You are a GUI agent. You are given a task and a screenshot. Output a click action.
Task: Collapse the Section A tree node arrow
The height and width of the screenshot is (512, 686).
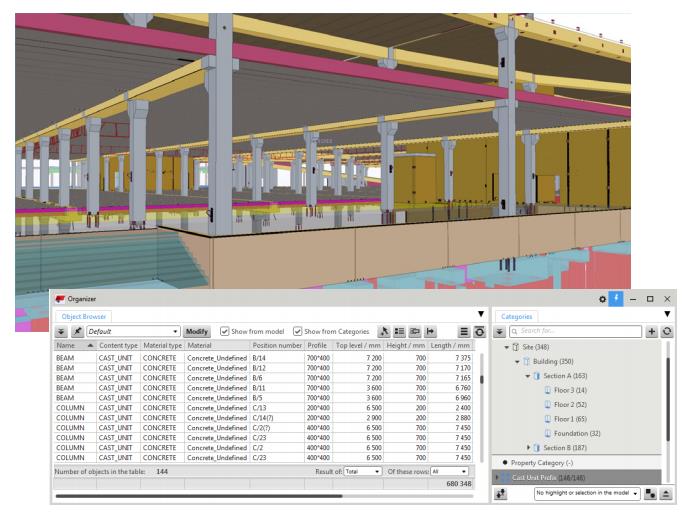tap(528, 376)
